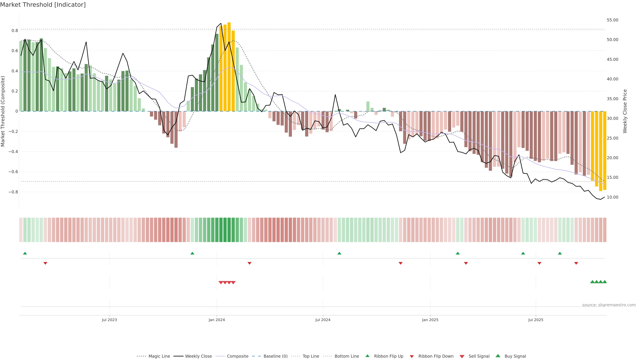Click the Weekly Close Price axis title
Viewport: 644px width, 362px height.
click(x=625, y=111)
